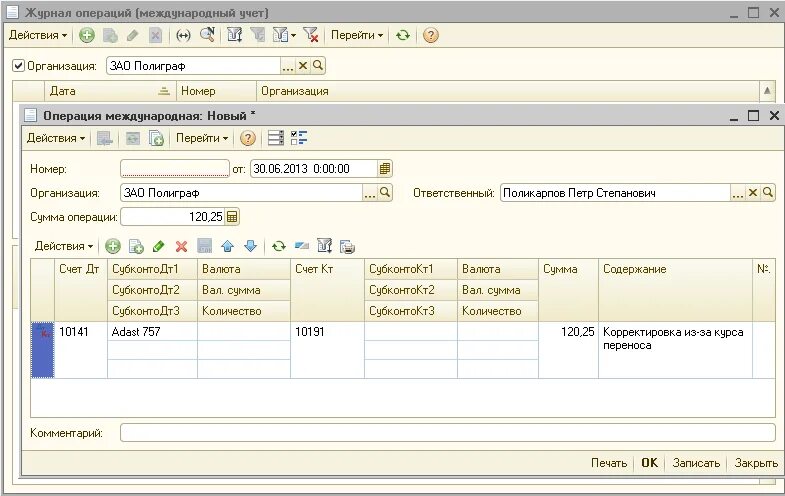Open Ответственный value with magnifier
The height and width of the screenshot is (496, 785).
[767, 193]
